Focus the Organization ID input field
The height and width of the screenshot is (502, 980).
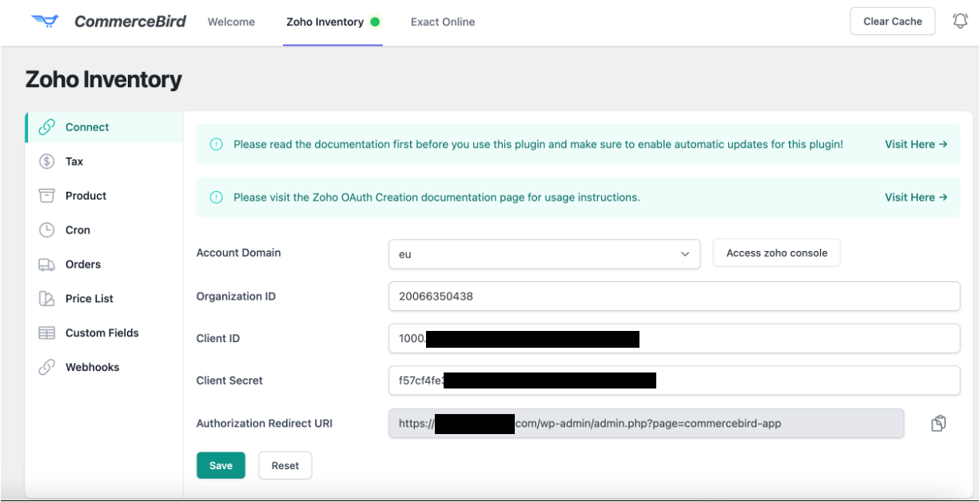coord(674,297)
